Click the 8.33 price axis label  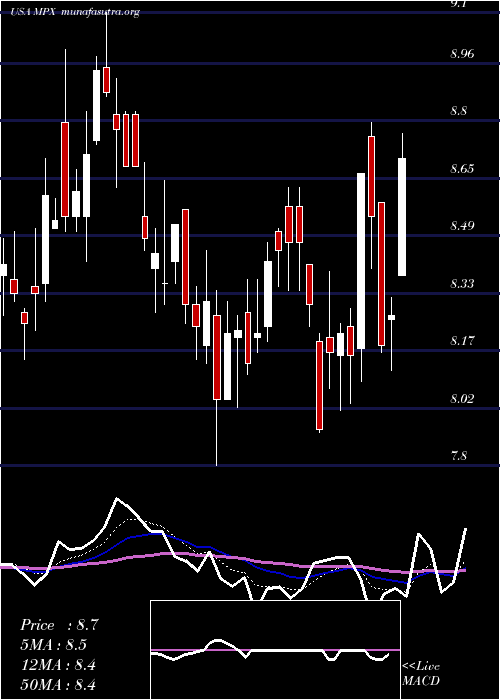click(462, 283)
